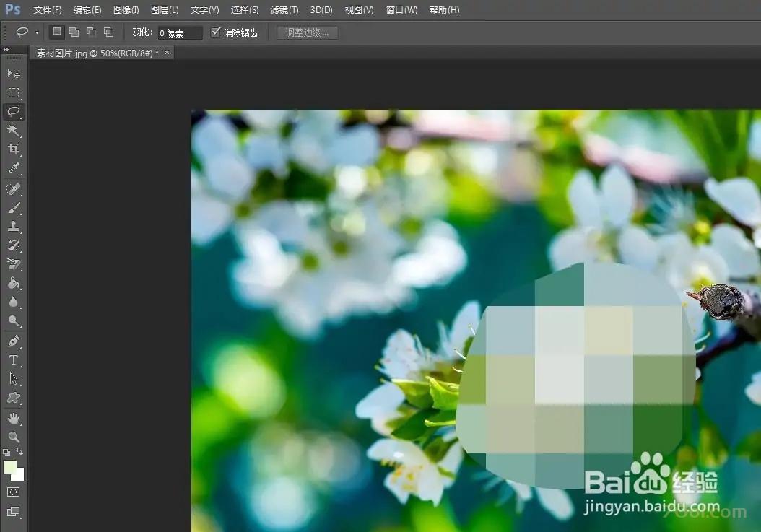
Task: Select the Custom Shape tool
Action: (14, 398)
